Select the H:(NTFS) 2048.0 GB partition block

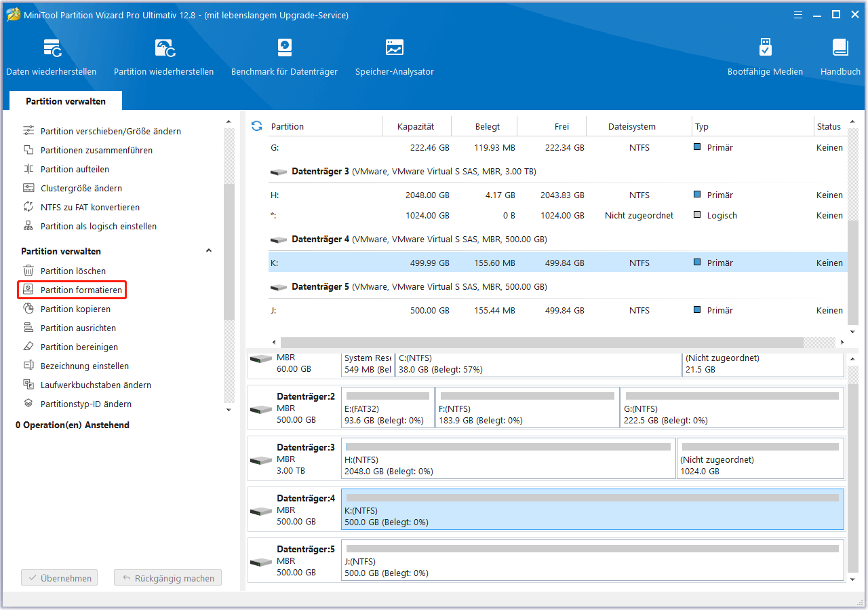coord(509,459)
